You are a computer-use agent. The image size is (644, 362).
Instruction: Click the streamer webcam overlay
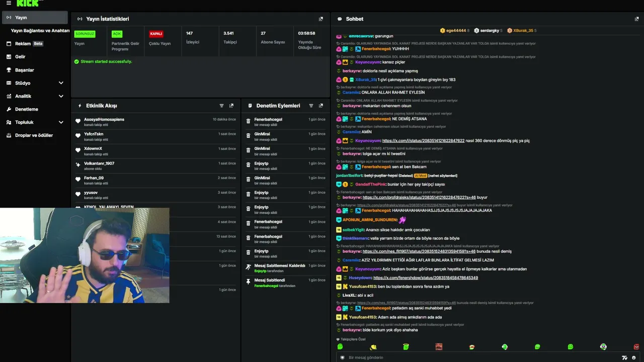coord(85,255)
